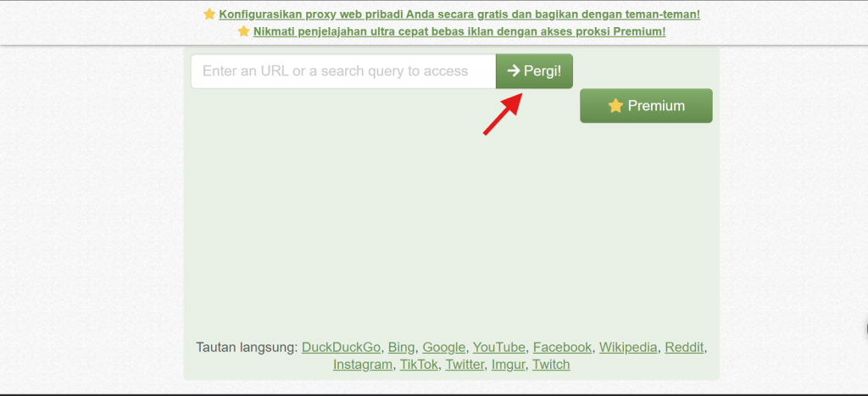Visit the Facebook direct link
The height and width of the screenshot is (396, 868).
coord(563,348)
